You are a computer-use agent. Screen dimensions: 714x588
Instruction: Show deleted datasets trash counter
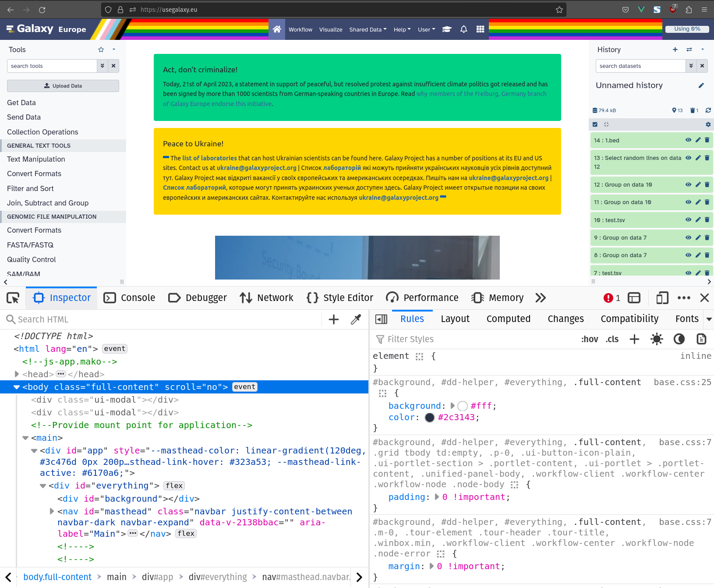pos(694,110)
